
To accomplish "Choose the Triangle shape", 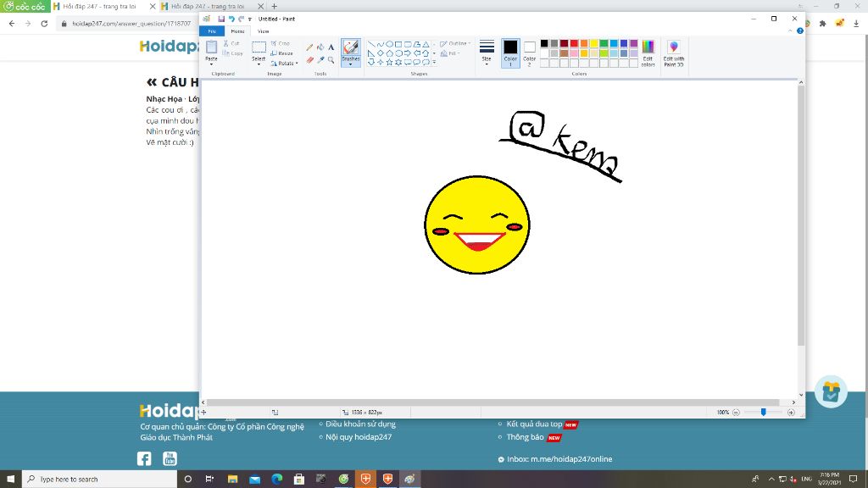I will tap(426, 44).
